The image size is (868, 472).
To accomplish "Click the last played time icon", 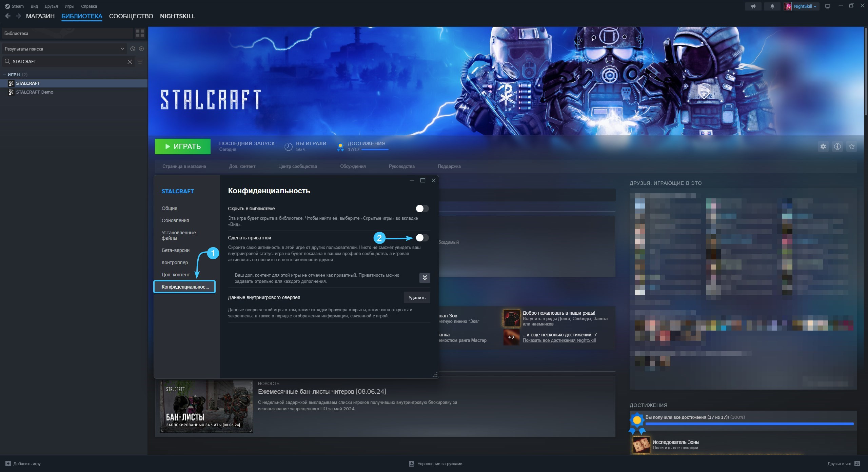I will (x=288, y=146).
